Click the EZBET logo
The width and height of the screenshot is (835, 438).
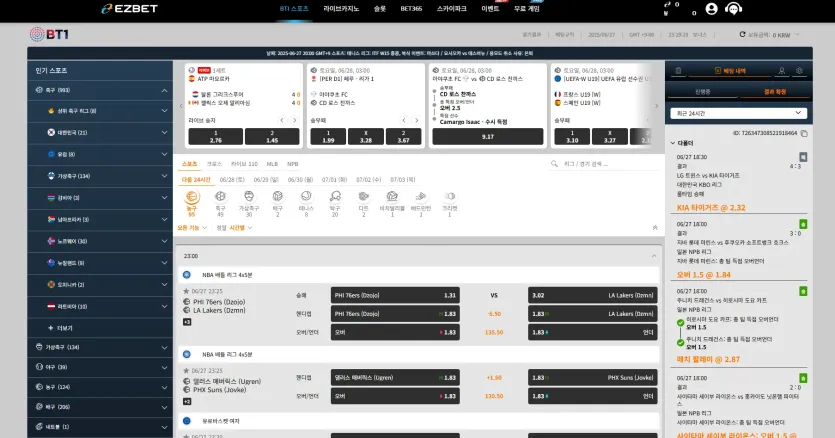(x=129, y=9)
